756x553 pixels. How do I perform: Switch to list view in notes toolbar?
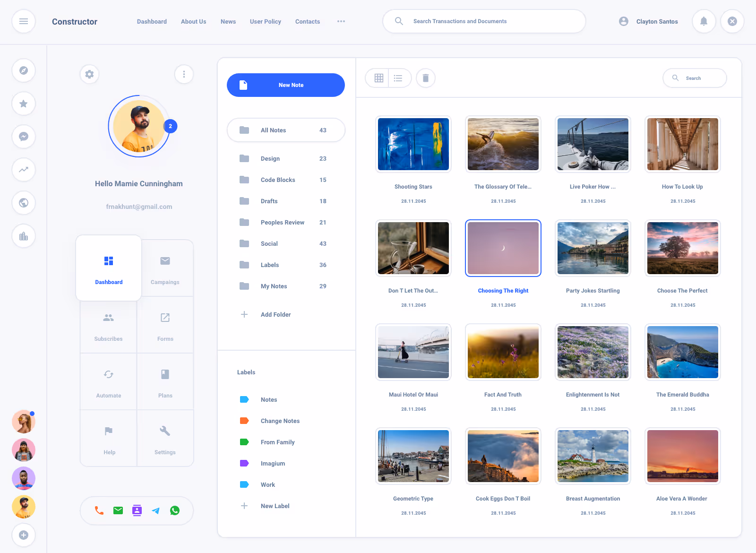(398, 78)
